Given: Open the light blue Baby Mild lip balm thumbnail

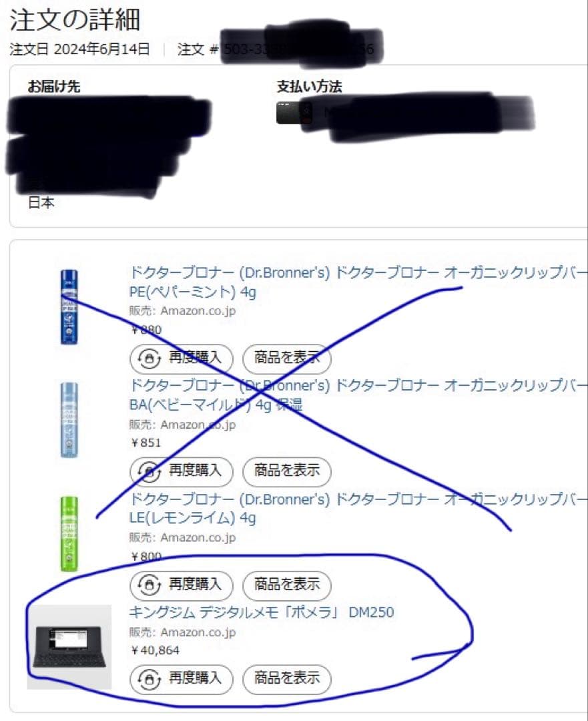Looking at the screenshot, I should 69,420.
